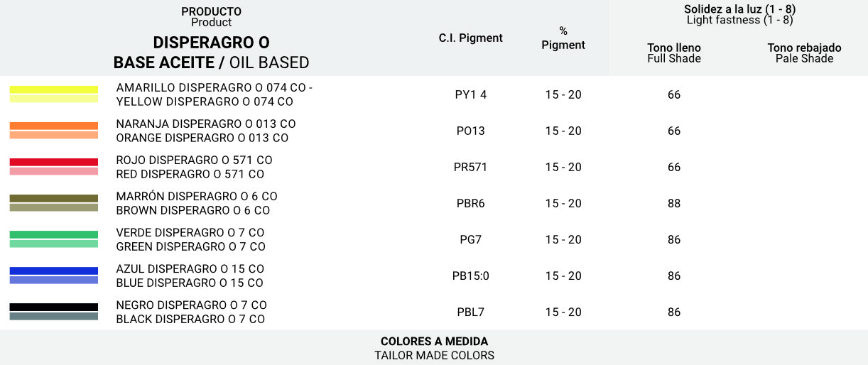Select the "C.I. Pigment" column header

pos(470,38)
